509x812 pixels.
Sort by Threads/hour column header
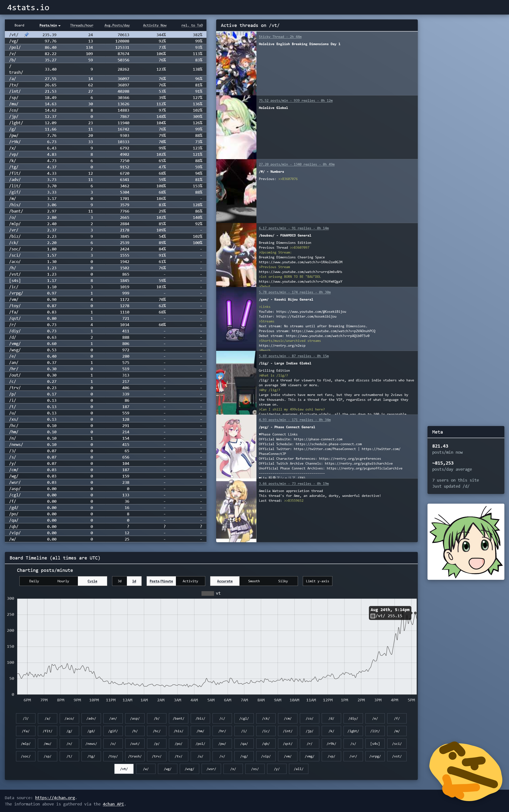coord(82,25)
